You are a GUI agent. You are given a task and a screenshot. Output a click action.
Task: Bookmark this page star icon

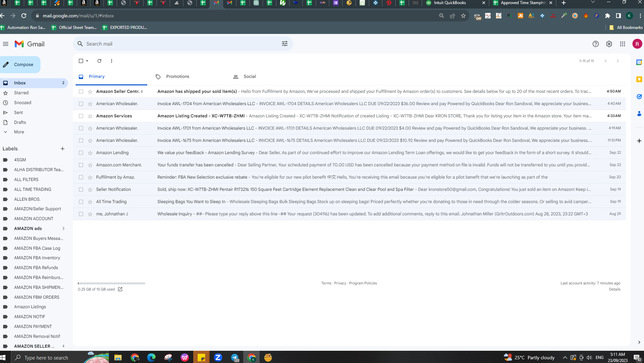point(463,16)
